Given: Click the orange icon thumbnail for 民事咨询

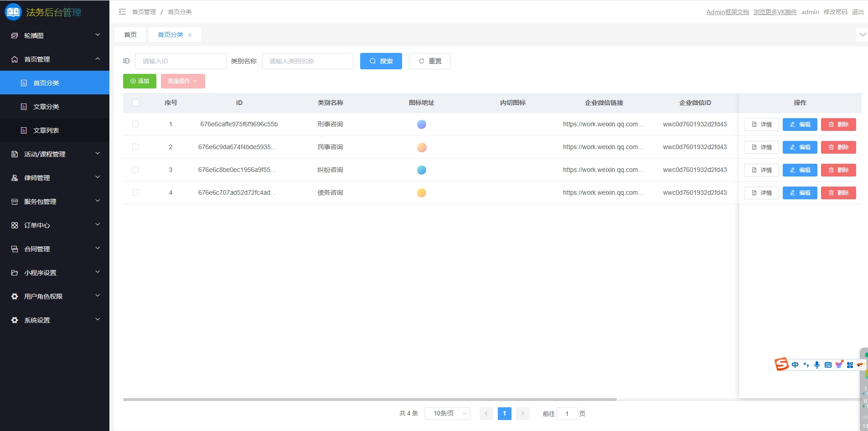Looking at the screenshot, I should pos(422,147).
